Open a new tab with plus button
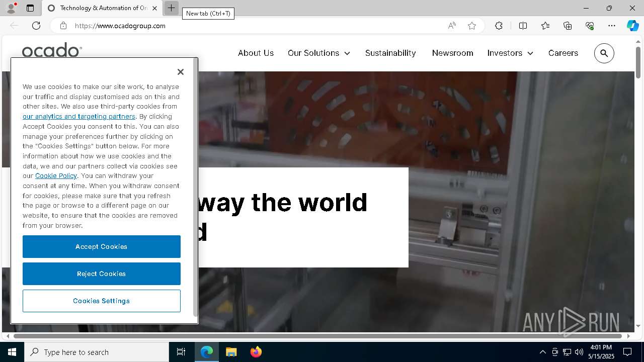The image size is (644, 362). point(171,8)
